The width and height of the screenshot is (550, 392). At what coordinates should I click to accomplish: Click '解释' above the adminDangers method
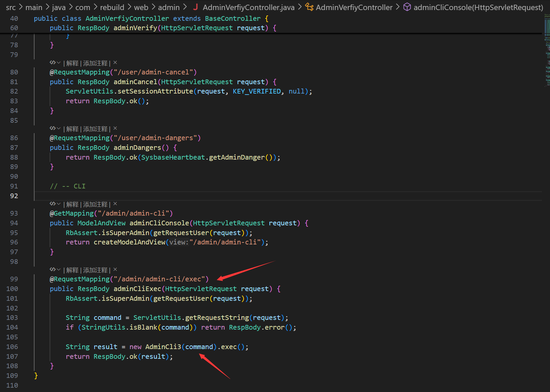click(72, 129)
